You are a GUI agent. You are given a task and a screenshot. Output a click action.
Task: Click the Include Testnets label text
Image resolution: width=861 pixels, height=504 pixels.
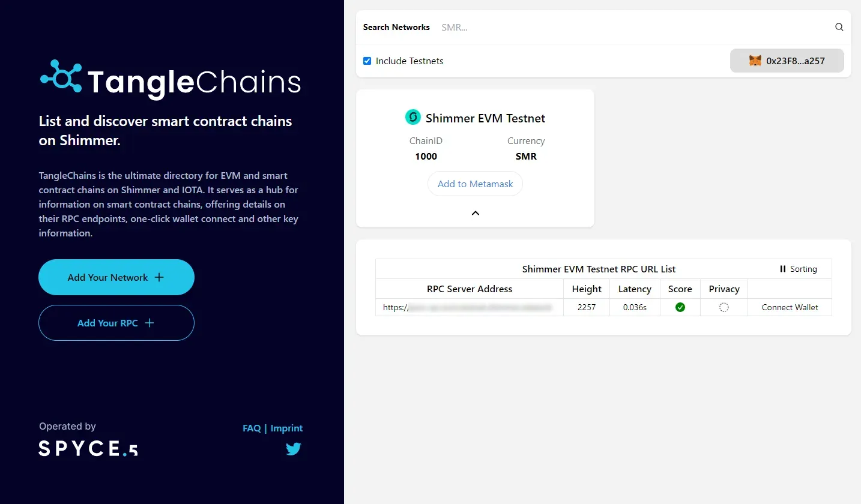coord(409,61)
